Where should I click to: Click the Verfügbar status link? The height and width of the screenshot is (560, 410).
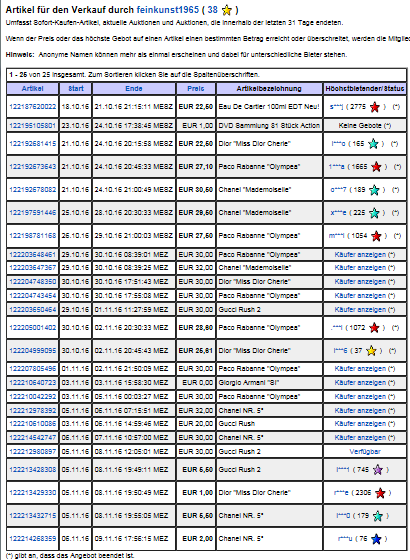click(x=365, y=451)
